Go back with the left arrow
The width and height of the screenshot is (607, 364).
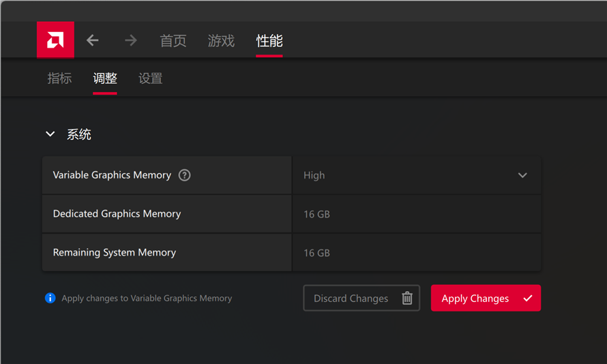[x=93, y=40]
